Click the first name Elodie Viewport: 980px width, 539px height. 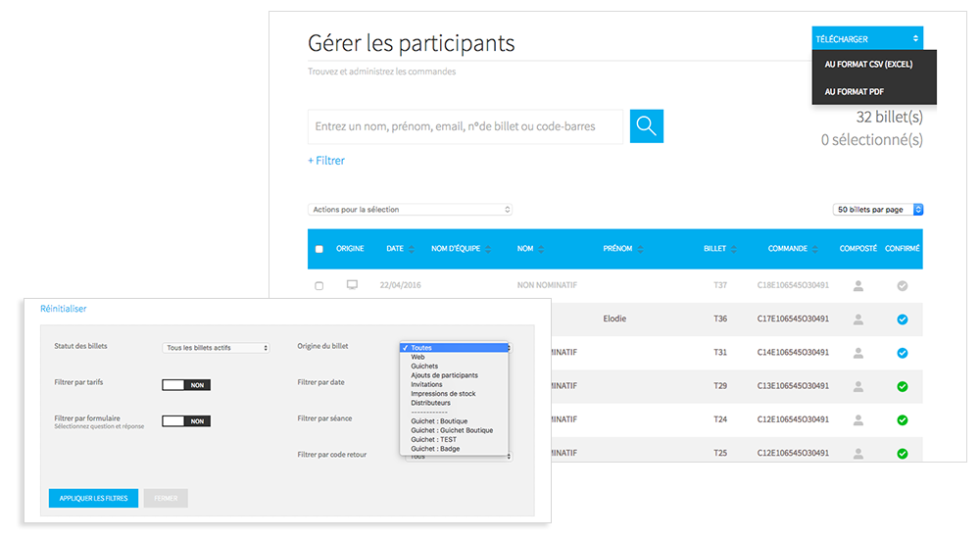614,318
